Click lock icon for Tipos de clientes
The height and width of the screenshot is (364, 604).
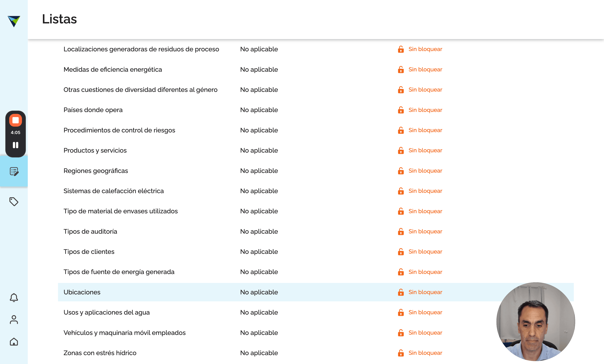pyautogui.click(x=401, y=251)
